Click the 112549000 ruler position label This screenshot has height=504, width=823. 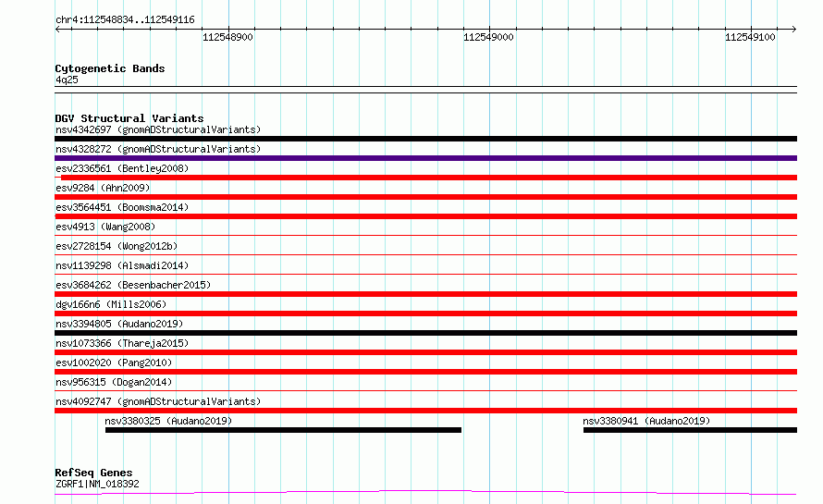[x=488, y=37]
